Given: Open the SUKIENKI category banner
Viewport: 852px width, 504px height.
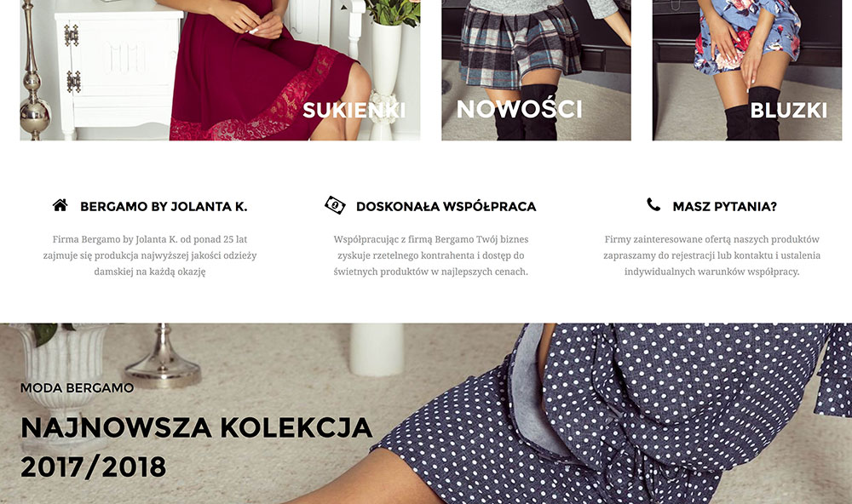Looking at the screenshot, I should point(220,70).
